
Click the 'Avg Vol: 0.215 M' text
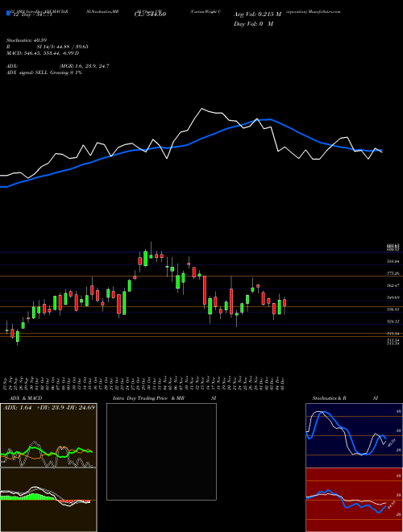tap(258, 15)
